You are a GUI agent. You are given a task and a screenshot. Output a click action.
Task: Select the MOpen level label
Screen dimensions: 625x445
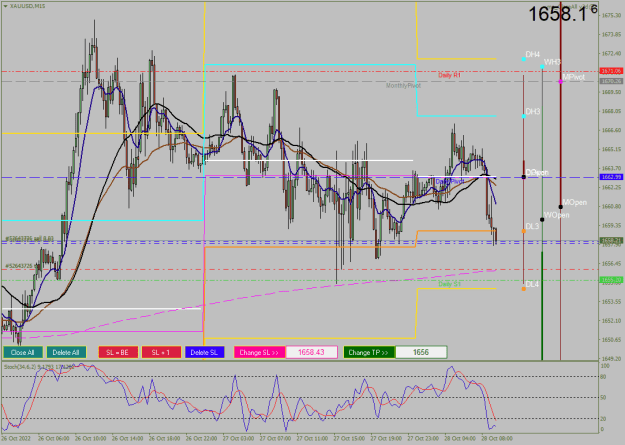[x=574, y=203]
